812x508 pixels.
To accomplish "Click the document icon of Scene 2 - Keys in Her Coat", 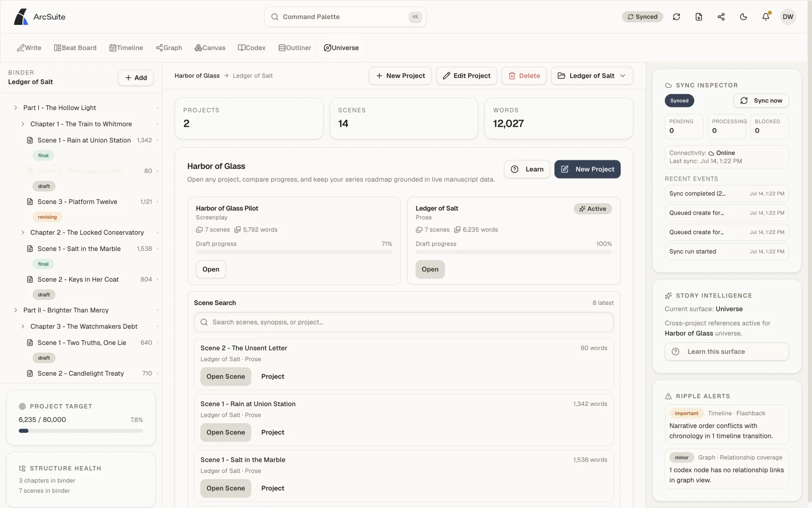I will tap(30, 280).
